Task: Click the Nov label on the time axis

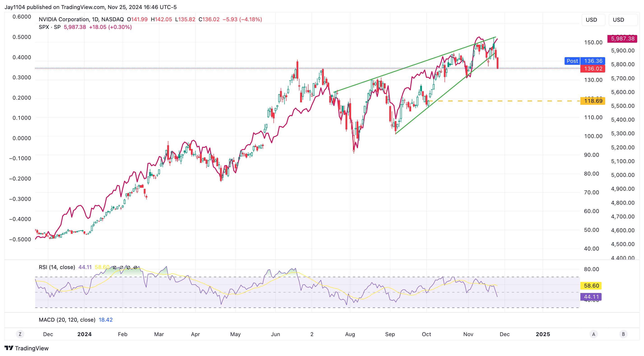Action: (468, 334)
